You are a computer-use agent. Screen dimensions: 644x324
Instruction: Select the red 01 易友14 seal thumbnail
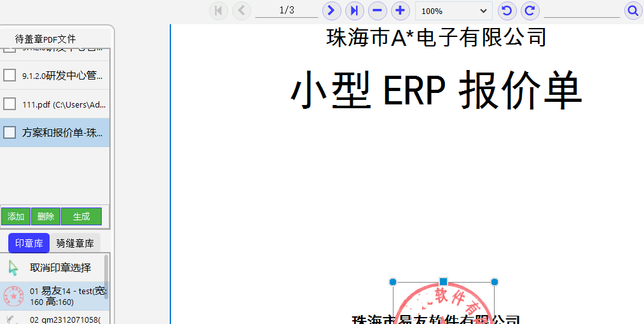click(13, 296)
